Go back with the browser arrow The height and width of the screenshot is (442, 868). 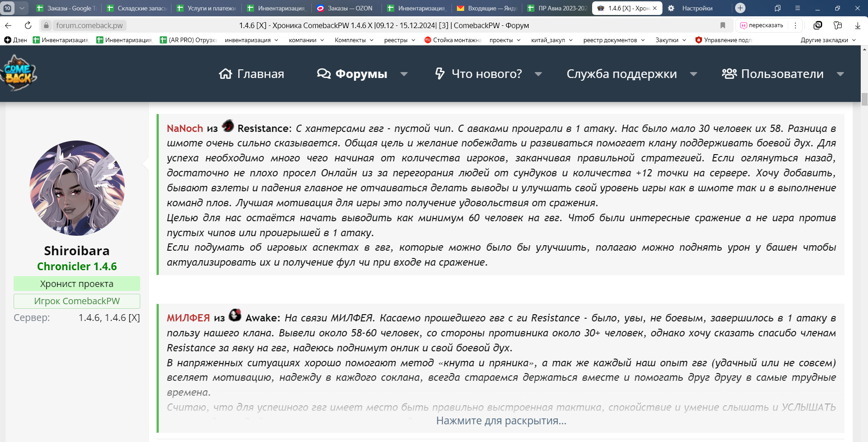(8, 25)
